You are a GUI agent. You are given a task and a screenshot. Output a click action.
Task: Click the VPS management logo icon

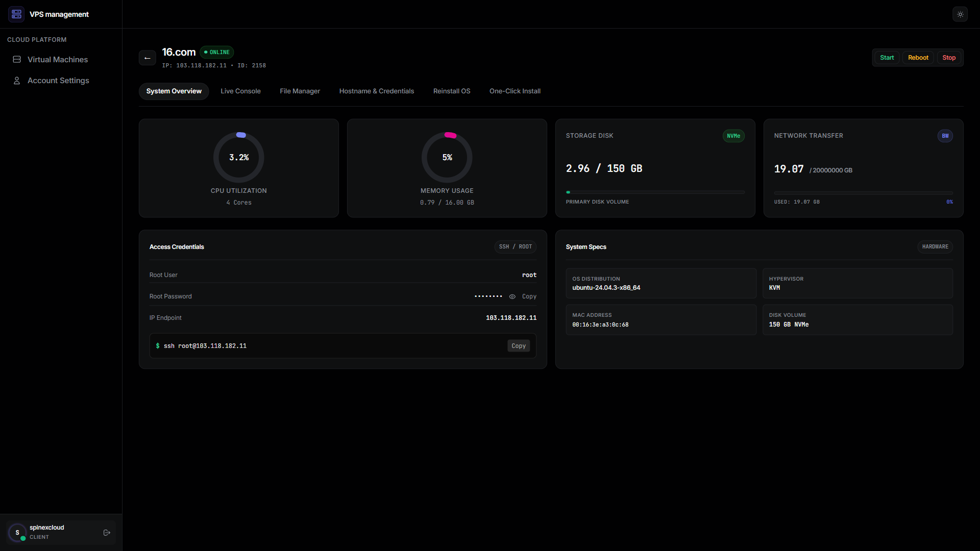tap(16, 14)
